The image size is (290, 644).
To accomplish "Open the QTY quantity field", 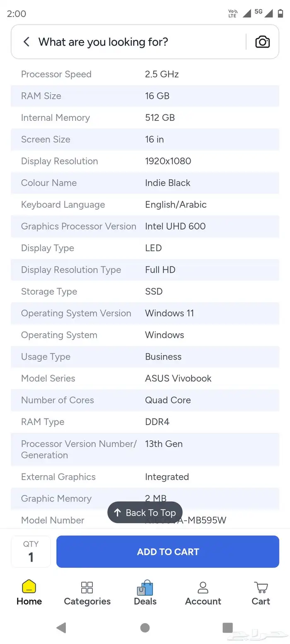I will coord(30,551).
